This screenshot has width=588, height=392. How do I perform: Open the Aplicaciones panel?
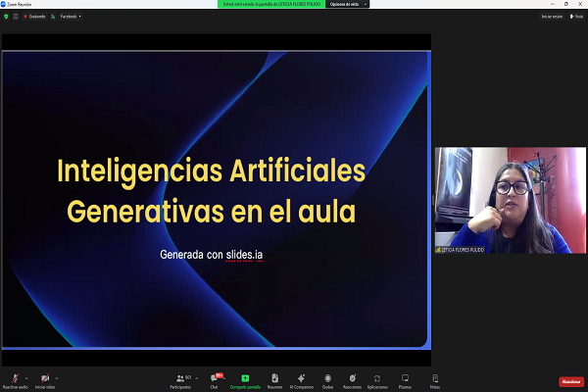377,378
